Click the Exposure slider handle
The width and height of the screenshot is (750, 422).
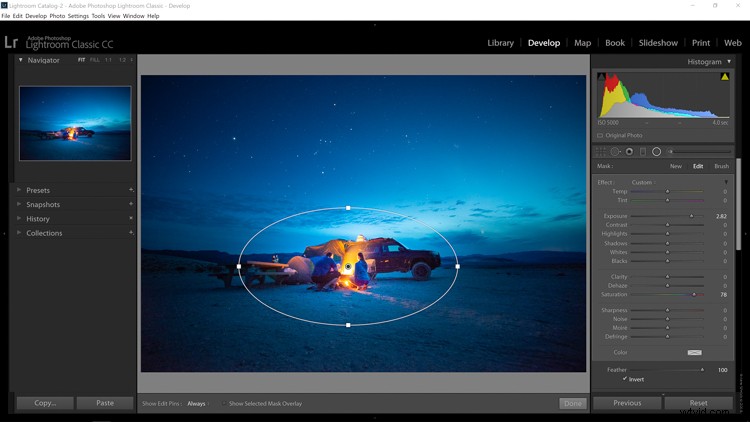pyautogui.click(x=691, y=216)
